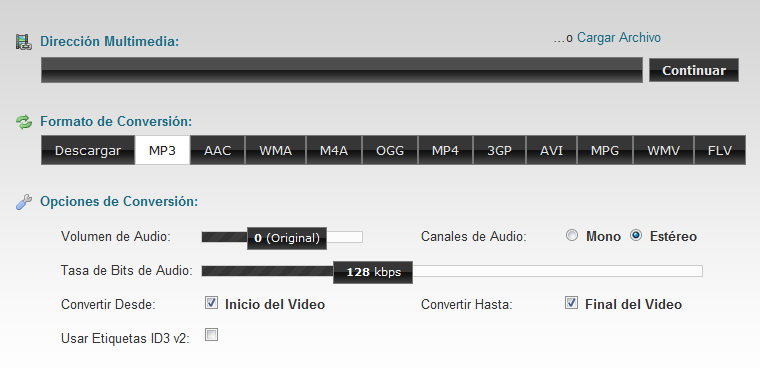This screenshot has width=760, height=368.
Task: Click the audio volume slider handle at 0 (Original)
Action: click(x=287, y=238)
